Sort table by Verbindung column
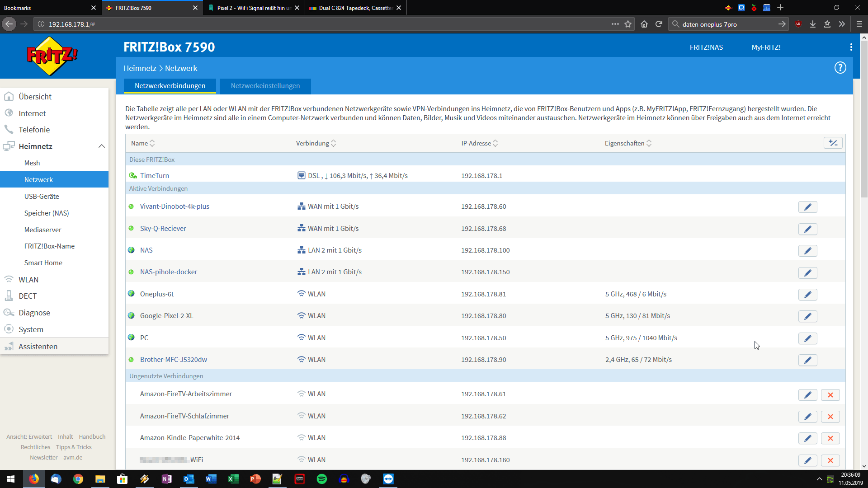 [316, 143]
